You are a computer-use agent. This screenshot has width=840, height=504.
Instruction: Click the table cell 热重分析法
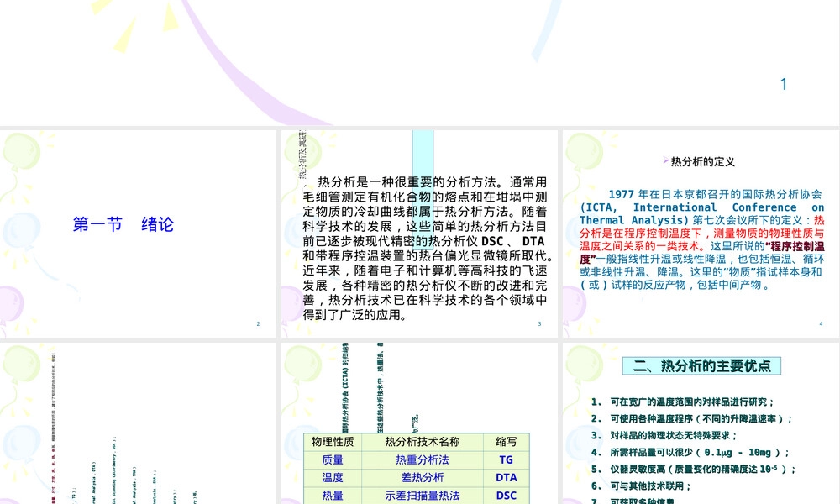423,459
